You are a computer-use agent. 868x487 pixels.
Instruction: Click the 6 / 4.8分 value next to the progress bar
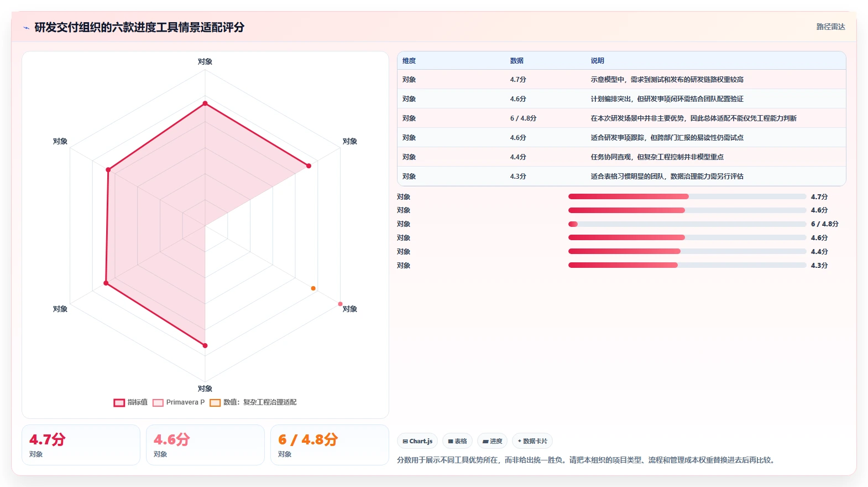(x=825, y=224)
